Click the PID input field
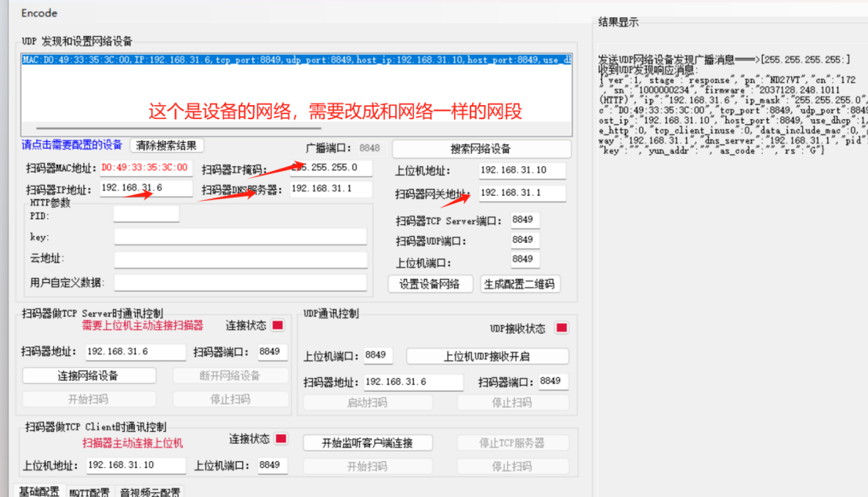The width and height of the screenshot is (868, 497). (146, 214)
